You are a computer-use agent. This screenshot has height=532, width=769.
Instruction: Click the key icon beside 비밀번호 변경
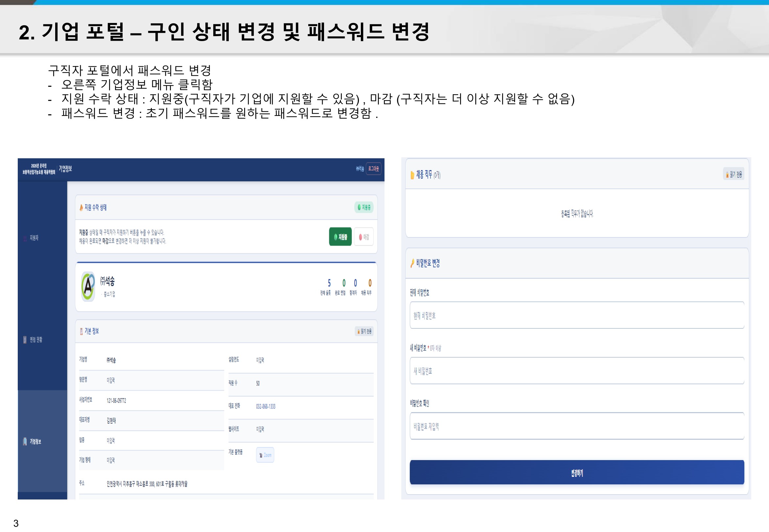coord(412,263)
